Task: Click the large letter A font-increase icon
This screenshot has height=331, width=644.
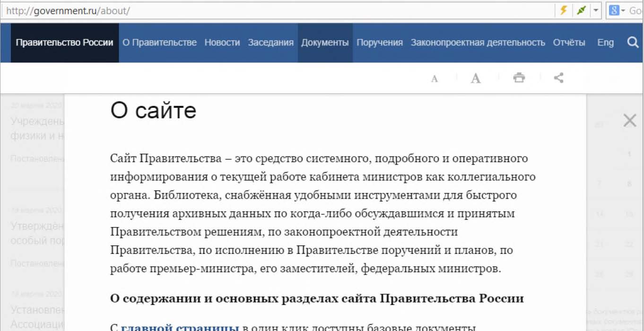Action: click(x=476, y=78)
